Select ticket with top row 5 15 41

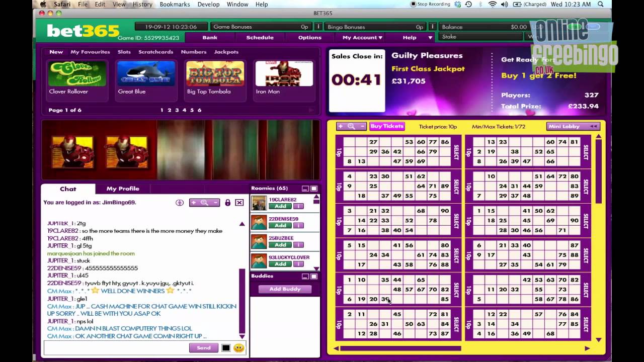pyautogui.click(x=456, y=255)
